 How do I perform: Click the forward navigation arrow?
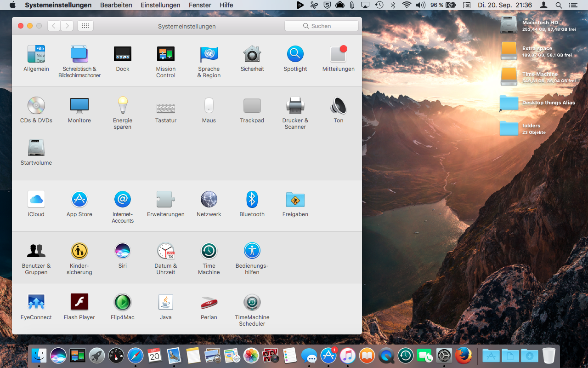point(67,26)
